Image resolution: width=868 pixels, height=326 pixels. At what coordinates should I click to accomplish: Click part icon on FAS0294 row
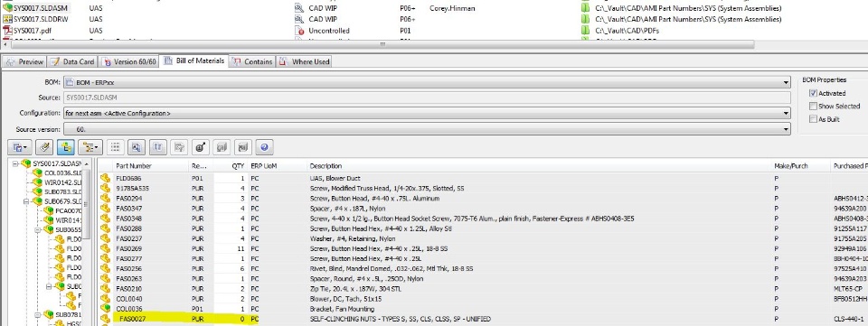click(105, 199)
